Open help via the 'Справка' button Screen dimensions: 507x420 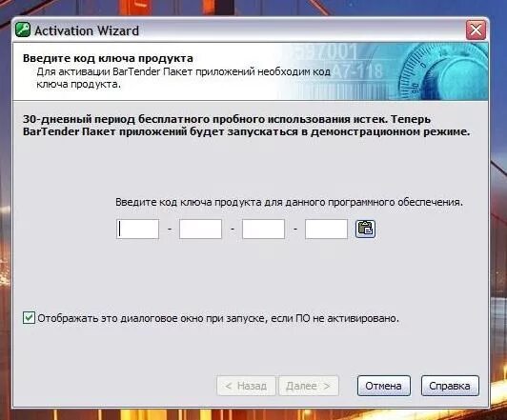pos(450,386)
